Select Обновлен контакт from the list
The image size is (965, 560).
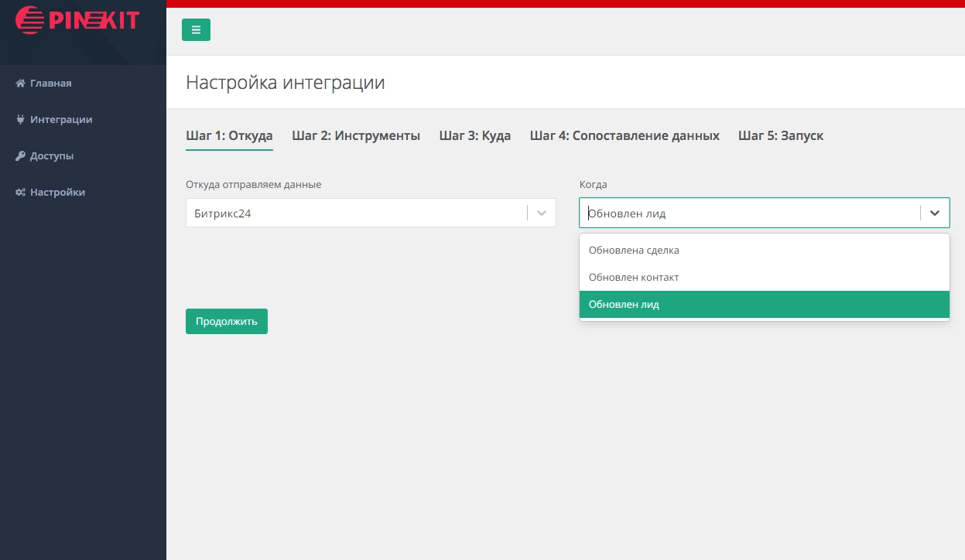tap(634, 278)
